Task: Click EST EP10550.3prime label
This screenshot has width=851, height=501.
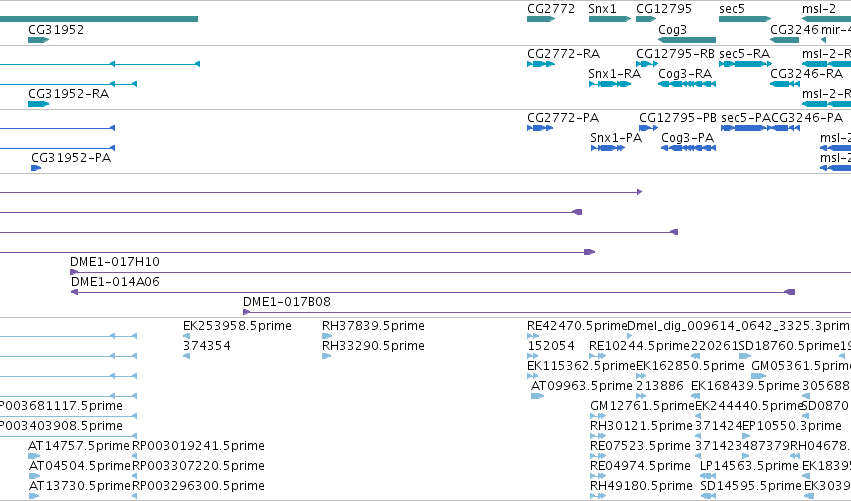Action: 792,426
